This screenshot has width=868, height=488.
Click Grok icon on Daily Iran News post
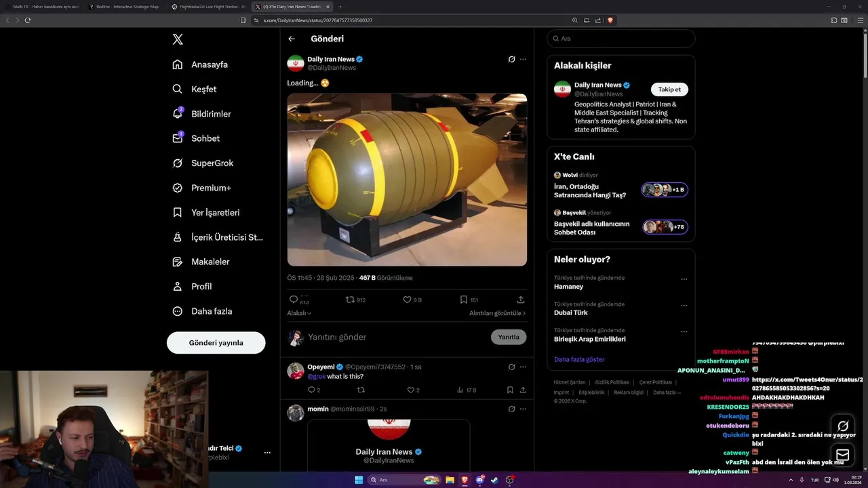pyautogui.click(x=512, y=59)
